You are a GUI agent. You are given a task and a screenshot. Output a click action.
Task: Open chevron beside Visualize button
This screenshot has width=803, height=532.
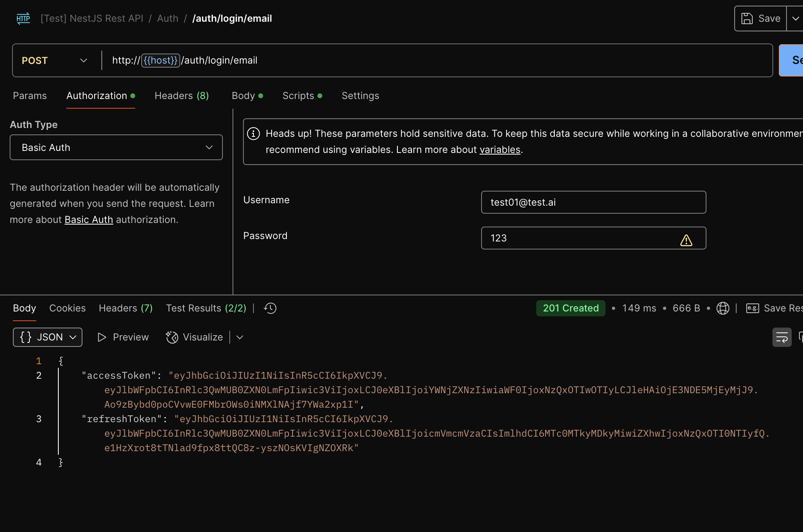[240, 337]
